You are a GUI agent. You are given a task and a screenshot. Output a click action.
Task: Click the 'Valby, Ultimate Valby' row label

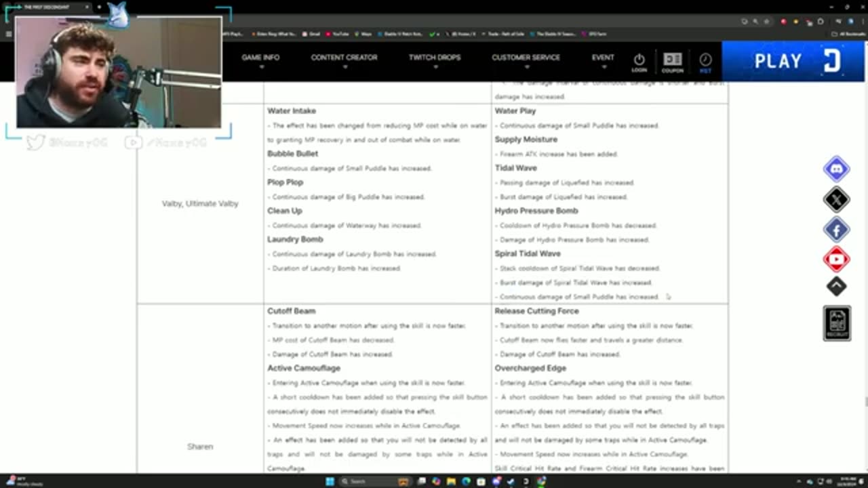tap(200, 203)
